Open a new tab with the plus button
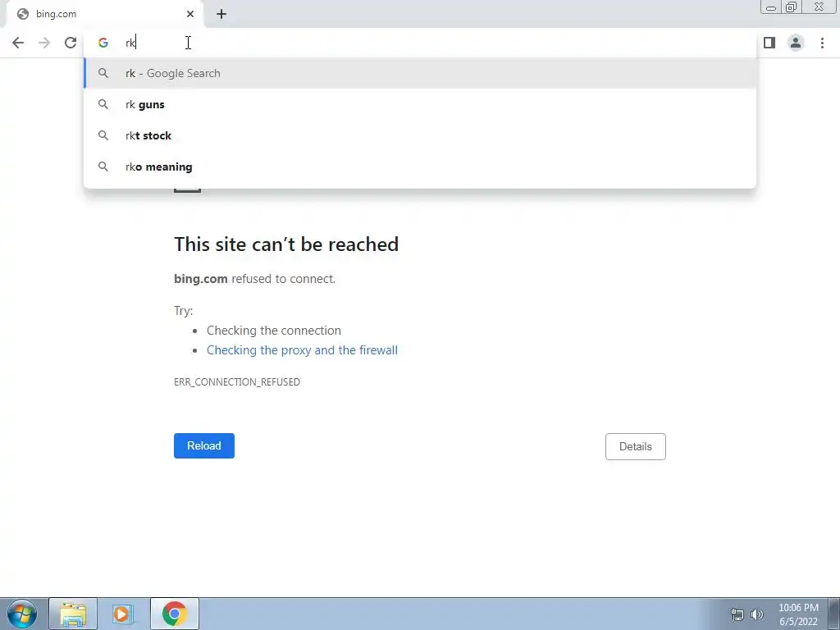This screenshot has width=840, height=630. [221, 14]
